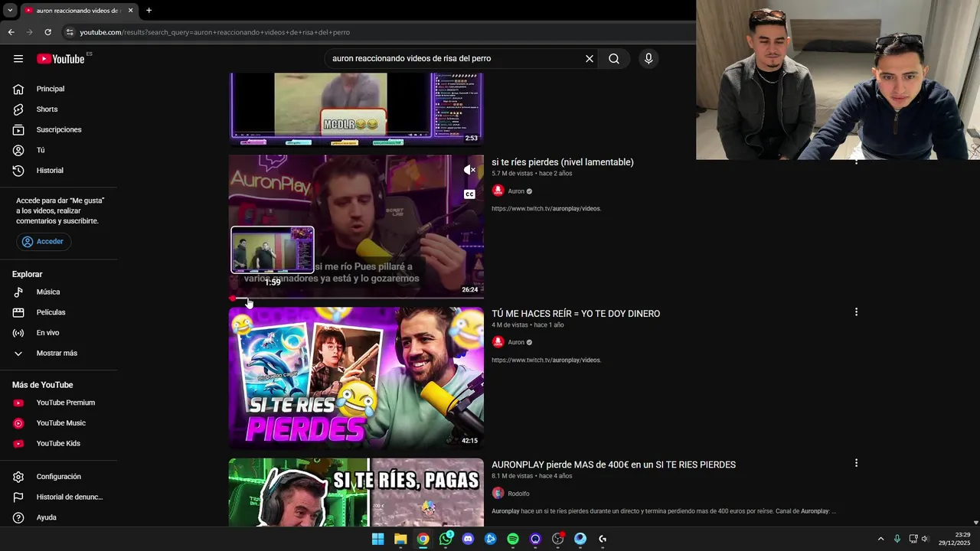Open the YouTube hamburger guide menu
This screenshot has width=980, height=551.
[18, 59]
